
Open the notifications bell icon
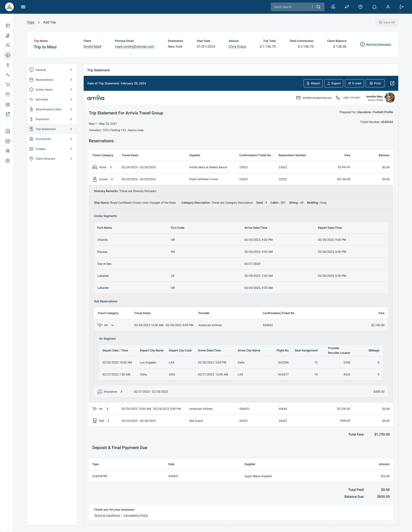coord(374,7)
